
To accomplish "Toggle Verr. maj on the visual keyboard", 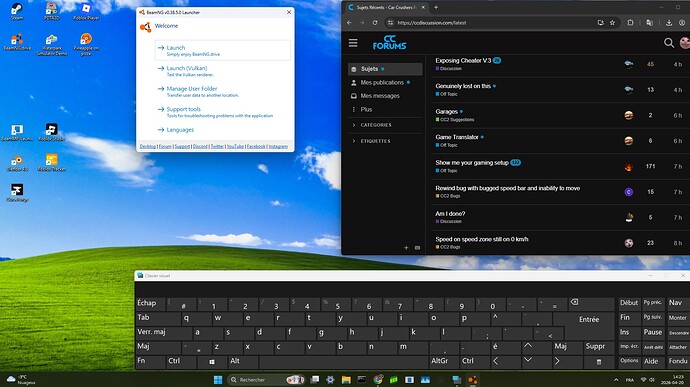I will click(x=164, y=332).
